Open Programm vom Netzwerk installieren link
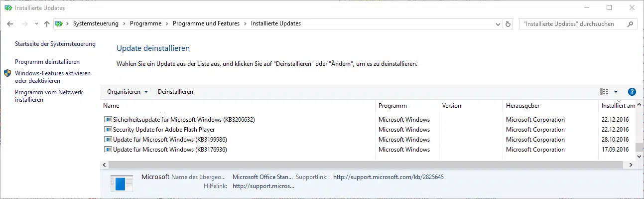Viewport: 644px width, 199px height. (x=49, y=96)
